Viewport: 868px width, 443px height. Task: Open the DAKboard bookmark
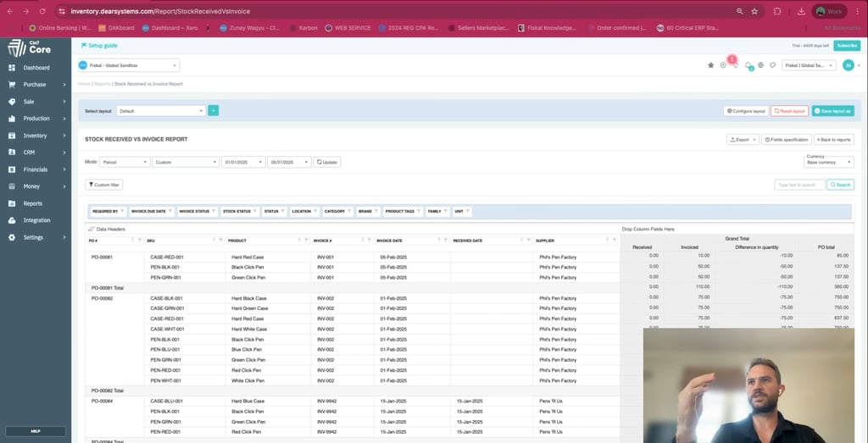pyautogui.click(x=116, y=28)
